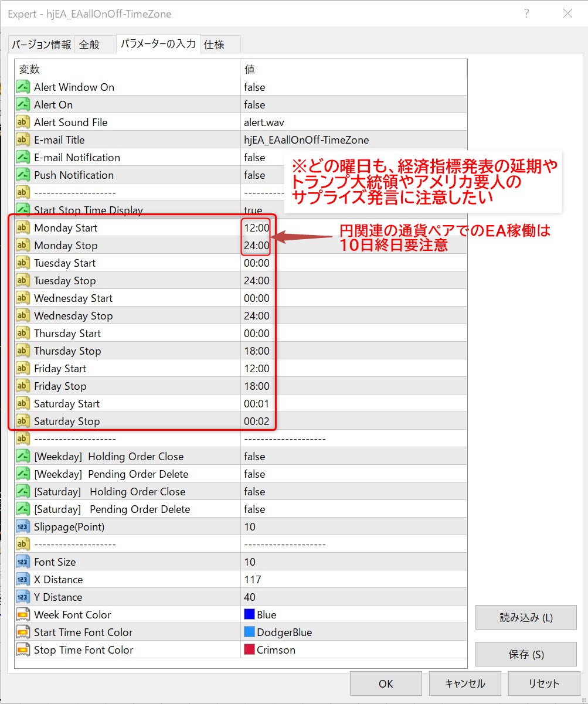Switch to the 全般 tab
588x704 pixels.
(x=90, y=45)
